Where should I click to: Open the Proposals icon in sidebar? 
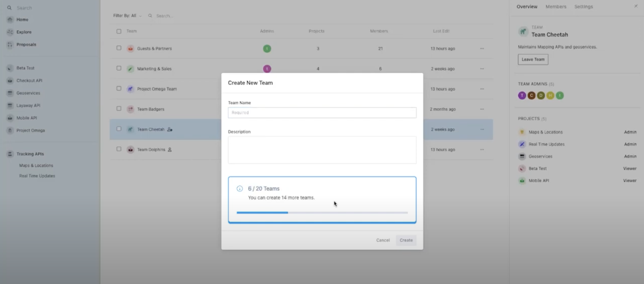tap(10, 45)
